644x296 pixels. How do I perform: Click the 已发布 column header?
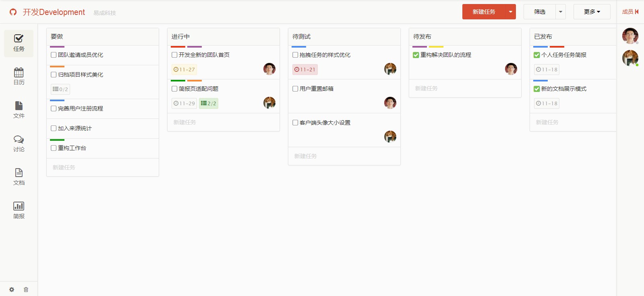click(x=573, y=37)
